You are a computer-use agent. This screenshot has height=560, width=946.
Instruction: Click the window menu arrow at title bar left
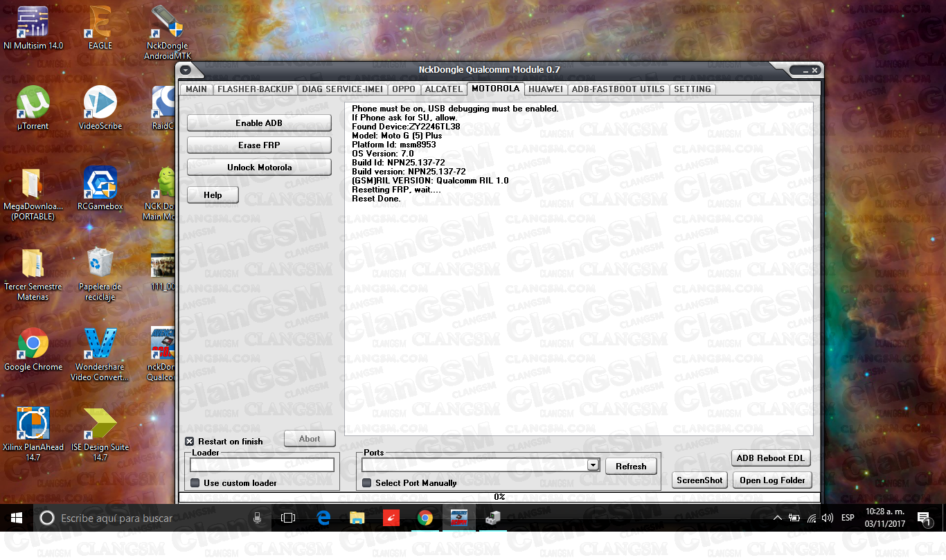pos(185,70)
